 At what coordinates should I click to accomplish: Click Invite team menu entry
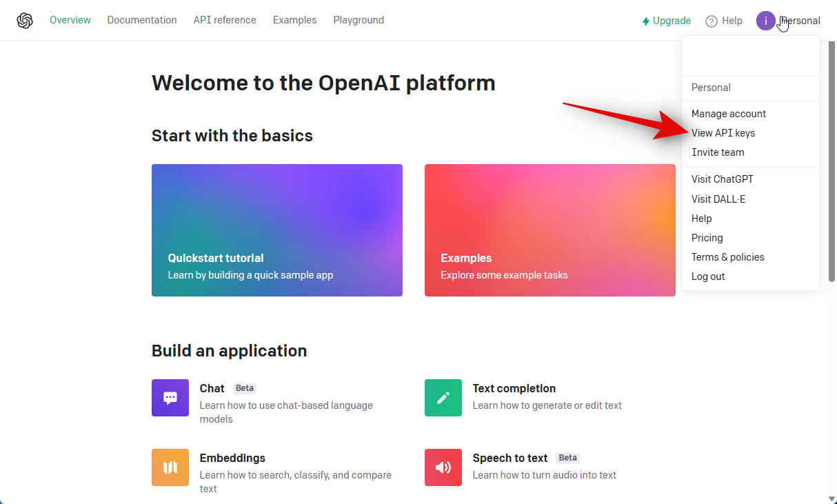718,152
